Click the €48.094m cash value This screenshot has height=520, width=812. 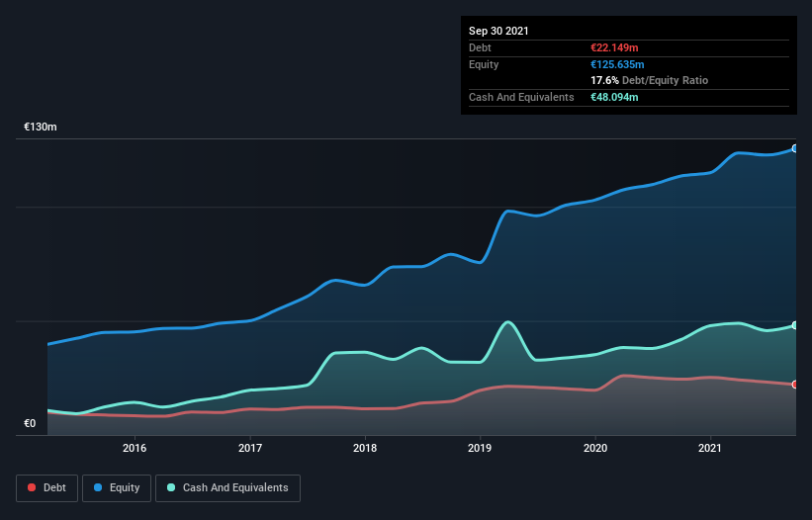[614, 97]
